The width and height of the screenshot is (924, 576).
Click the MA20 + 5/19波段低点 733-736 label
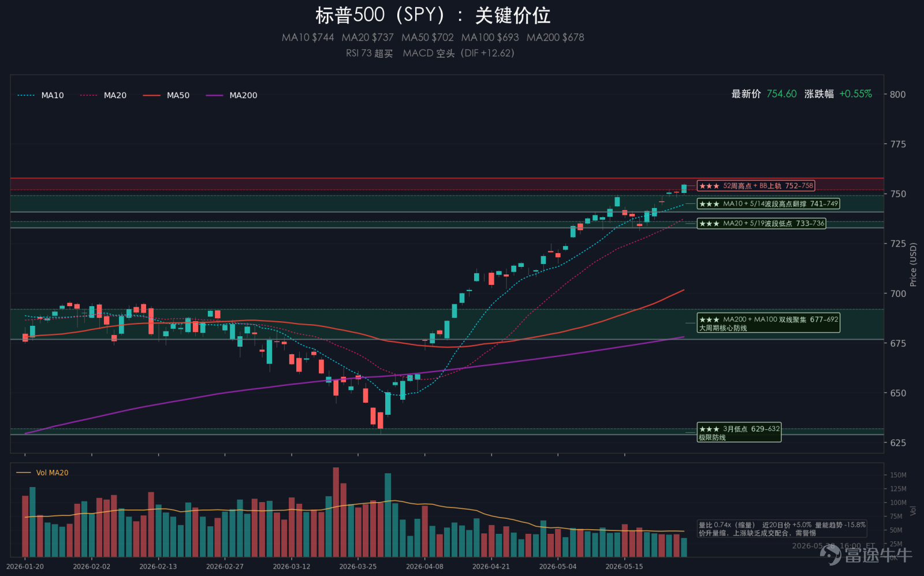click(x=761, y=224)
